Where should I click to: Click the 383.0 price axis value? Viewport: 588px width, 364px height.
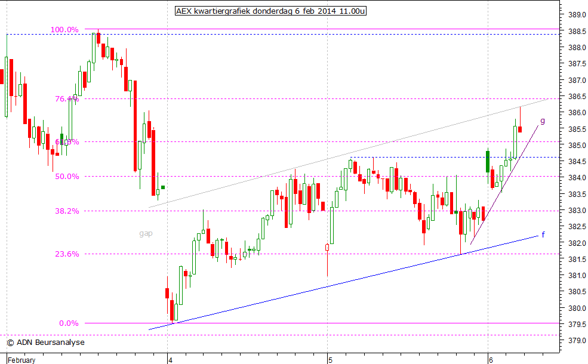click(x=577, y=210)
